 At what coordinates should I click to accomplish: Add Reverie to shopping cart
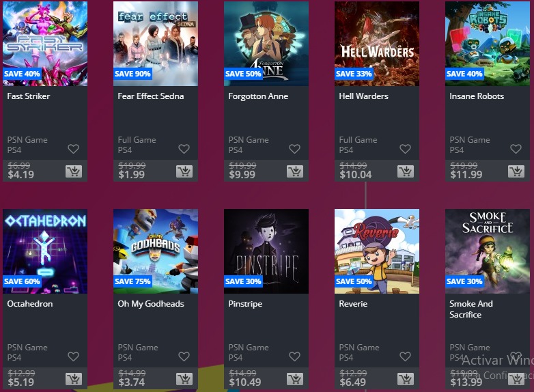(406, 379)
